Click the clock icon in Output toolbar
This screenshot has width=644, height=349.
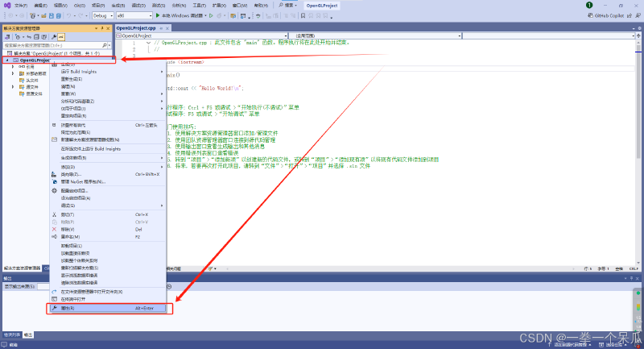click(x=169, y=286)
